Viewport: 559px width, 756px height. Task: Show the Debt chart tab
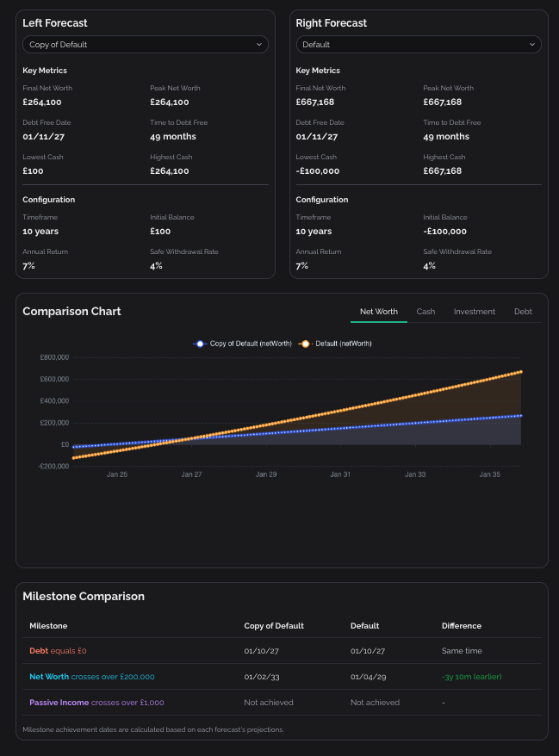point(523,312)
